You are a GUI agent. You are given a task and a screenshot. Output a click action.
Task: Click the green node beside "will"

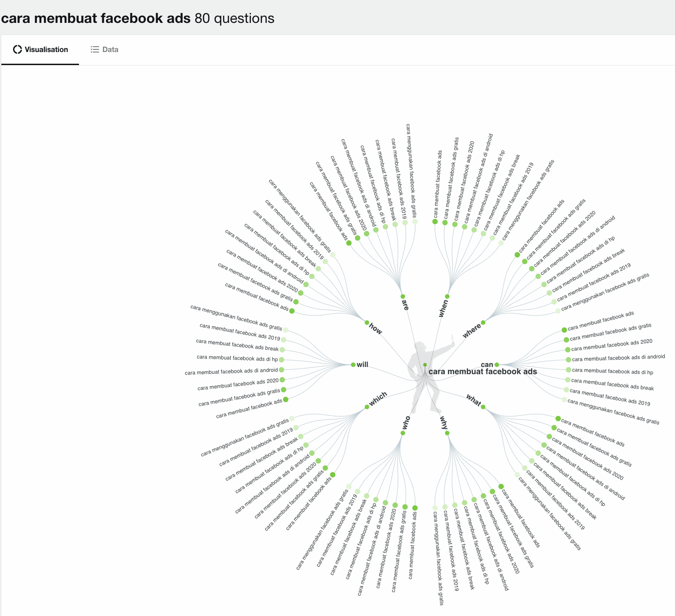pyautogui.click(x=353, y=365)
